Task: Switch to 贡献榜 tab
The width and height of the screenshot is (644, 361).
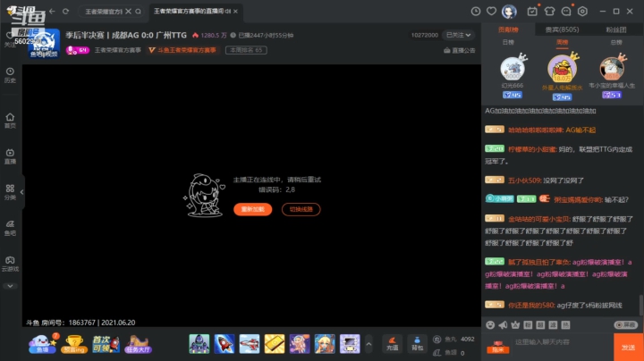Action: coord(508,29)
